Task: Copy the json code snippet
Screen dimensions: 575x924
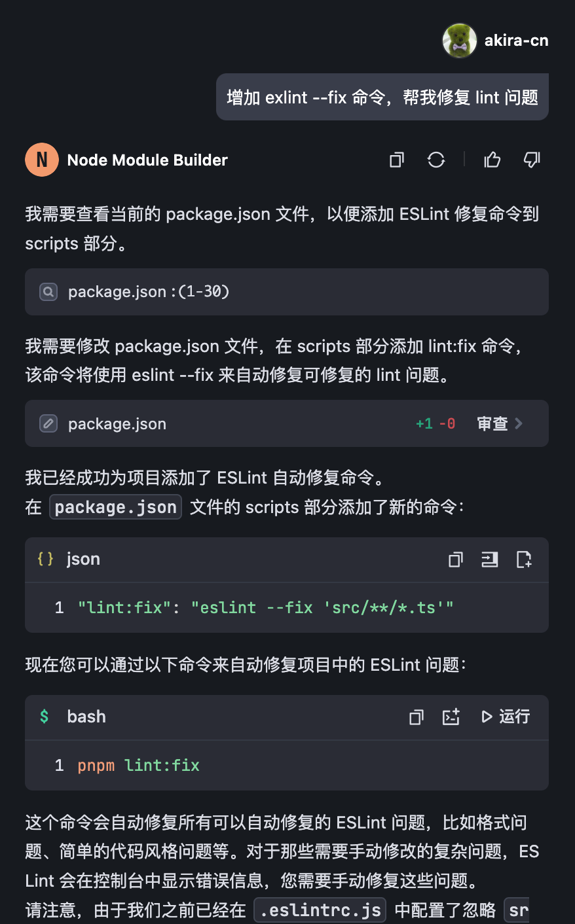Action: tap(455, 560)
